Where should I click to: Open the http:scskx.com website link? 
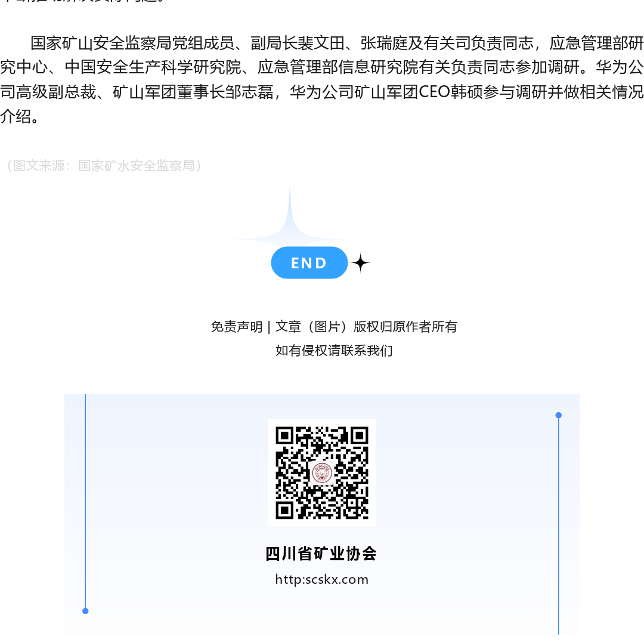321,579
